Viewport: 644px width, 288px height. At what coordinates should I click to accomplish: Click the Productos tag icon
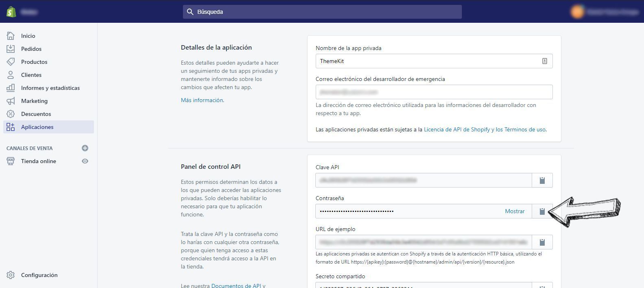click(x=11, y=62)
